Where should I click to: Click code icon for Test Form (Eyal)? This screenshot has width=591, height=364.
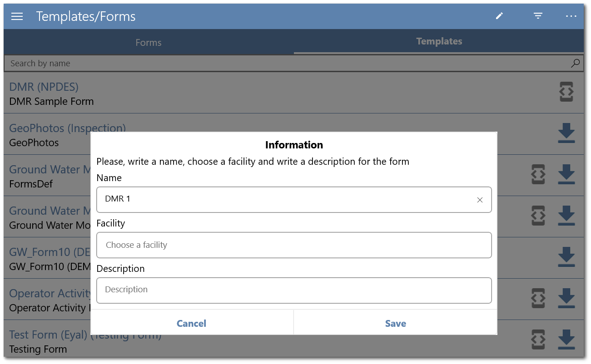point(538,339)
